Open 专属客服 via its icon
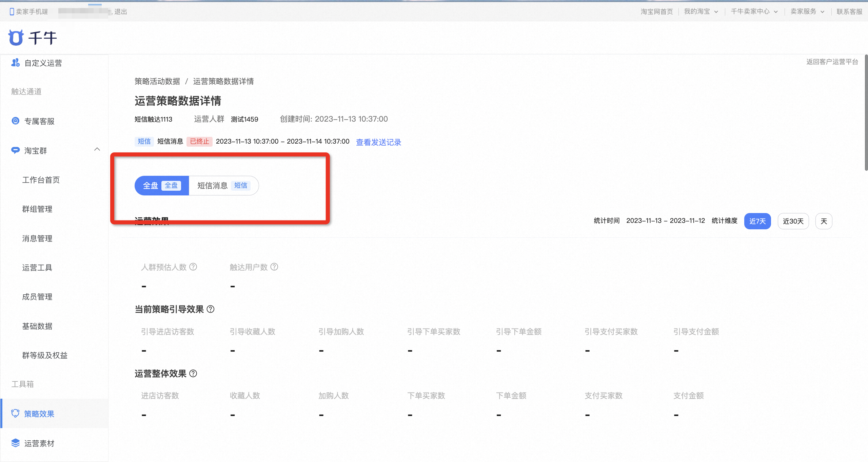This screenshot has height=462, width=868. coord(16,121)
